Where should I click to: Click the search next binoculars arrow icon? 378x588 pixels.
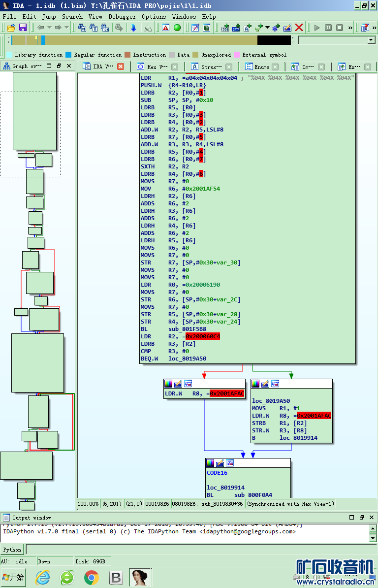[x=119, y=28]
